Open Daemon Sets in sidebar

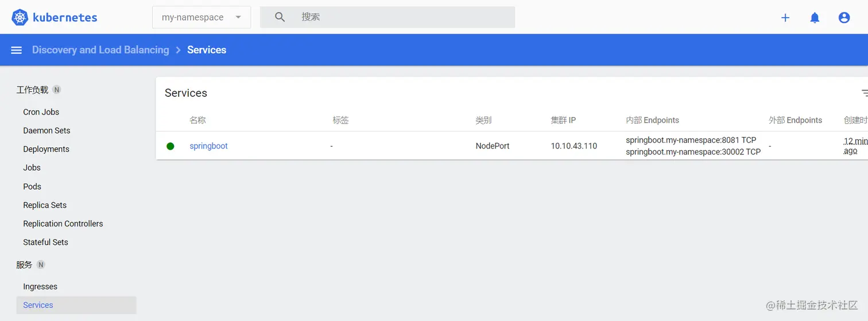click(x=46, y=131)
